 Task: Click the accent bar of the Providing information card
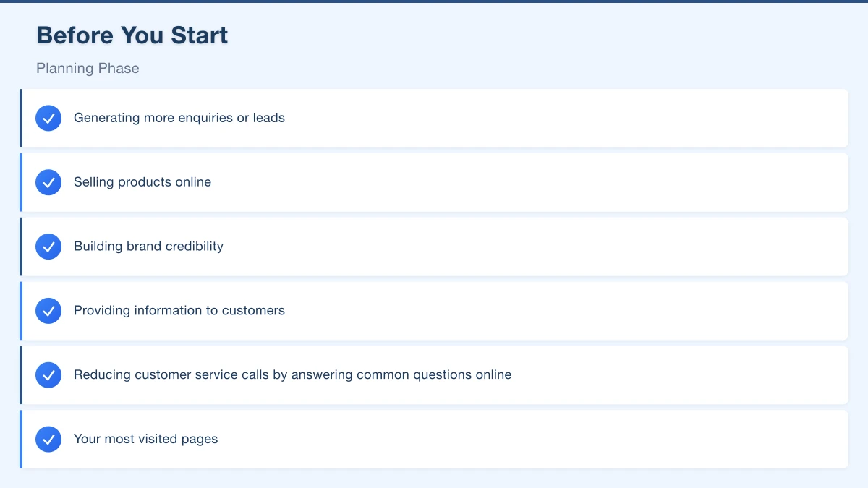(x=21, y=311)
